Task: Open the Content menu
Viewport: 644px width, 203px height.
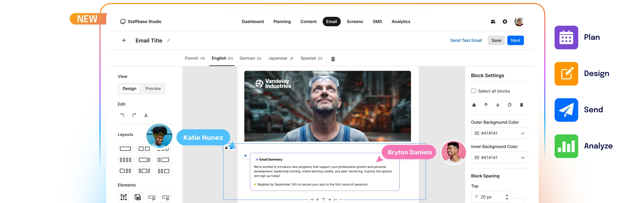Action: [308, 22]
